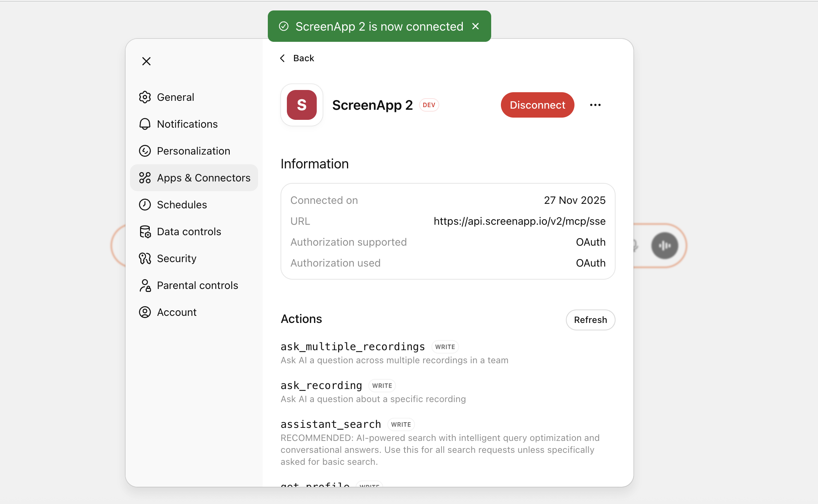This screenshot has width=818, height=504.
Task: Click the Back chevron arrow
Action: pos(283,58)
